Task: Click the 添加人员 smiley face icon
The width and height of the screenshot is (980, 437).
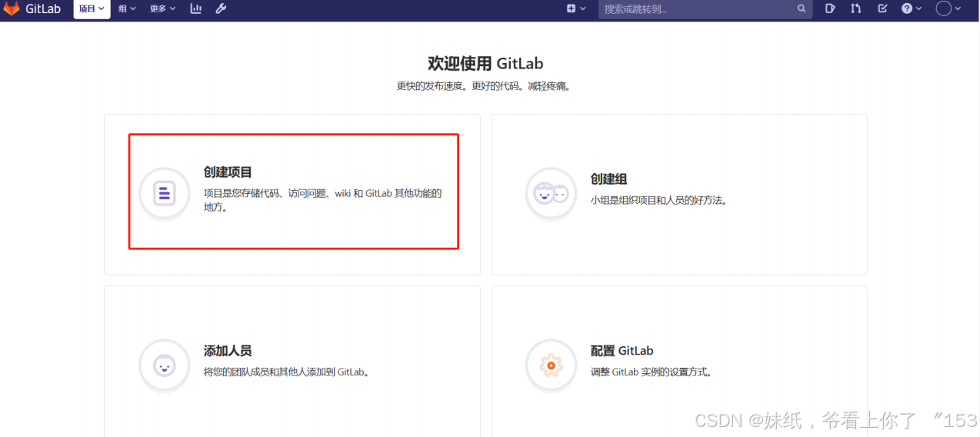Action: click(165, 365)
